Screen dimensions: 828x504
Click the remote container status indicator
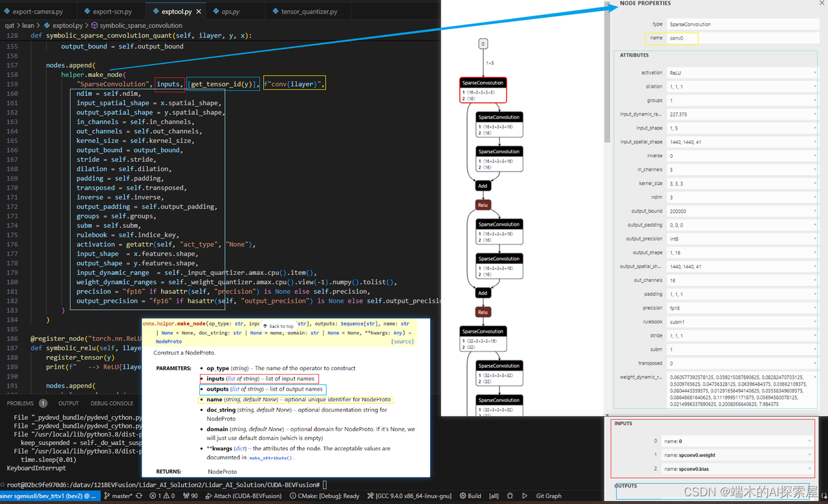point(49,496)
